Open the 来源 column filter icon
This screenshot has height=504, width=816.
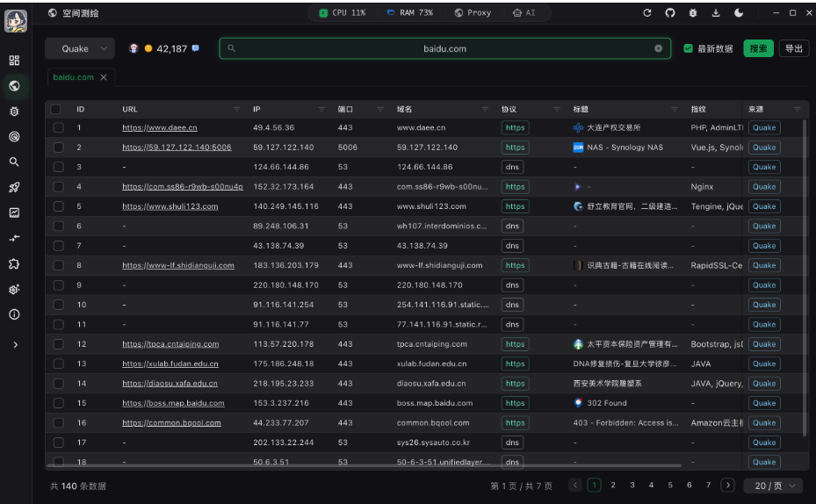[798, 109]
